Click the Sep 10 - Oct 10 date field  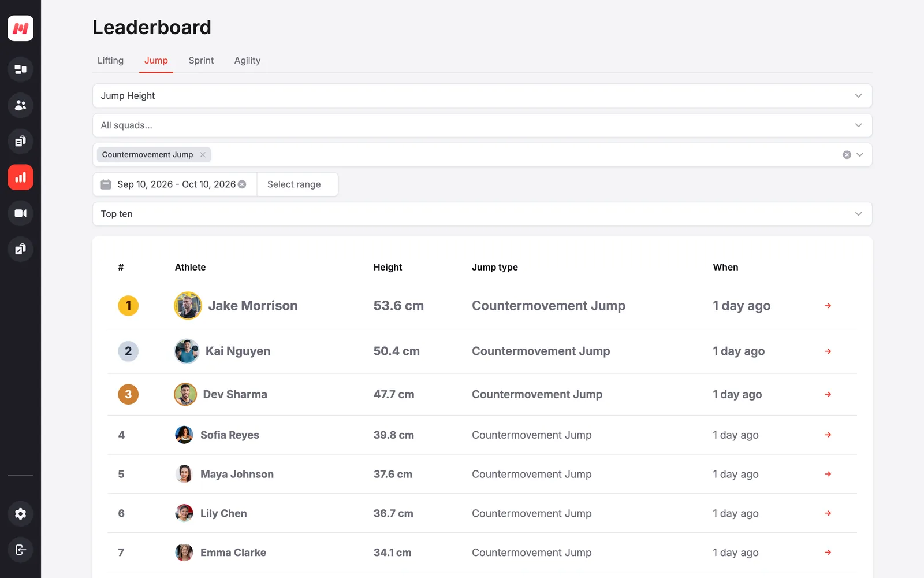click(x=175, y=184)
